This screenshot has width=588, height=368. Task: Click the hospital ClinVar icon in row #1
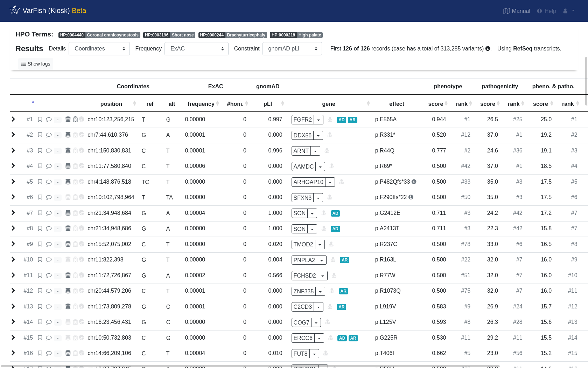click(x=75, y=120)
